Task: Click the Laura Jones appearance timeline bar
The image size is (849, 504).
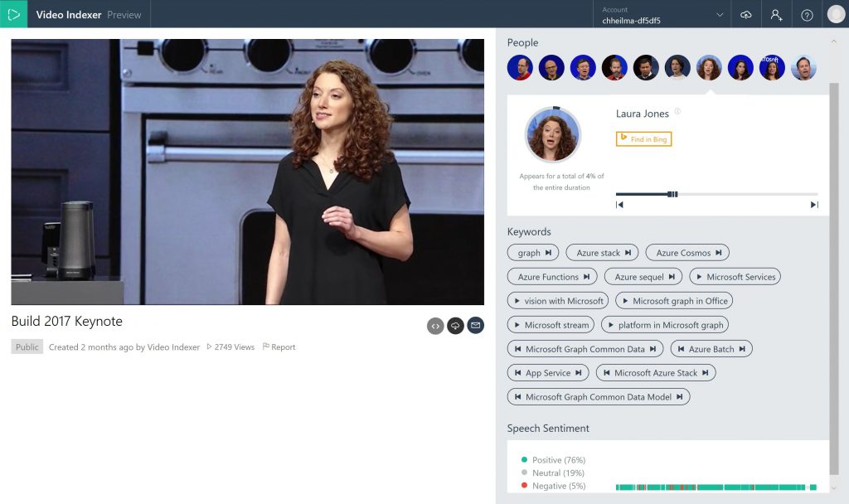Action: pos(717,194)
